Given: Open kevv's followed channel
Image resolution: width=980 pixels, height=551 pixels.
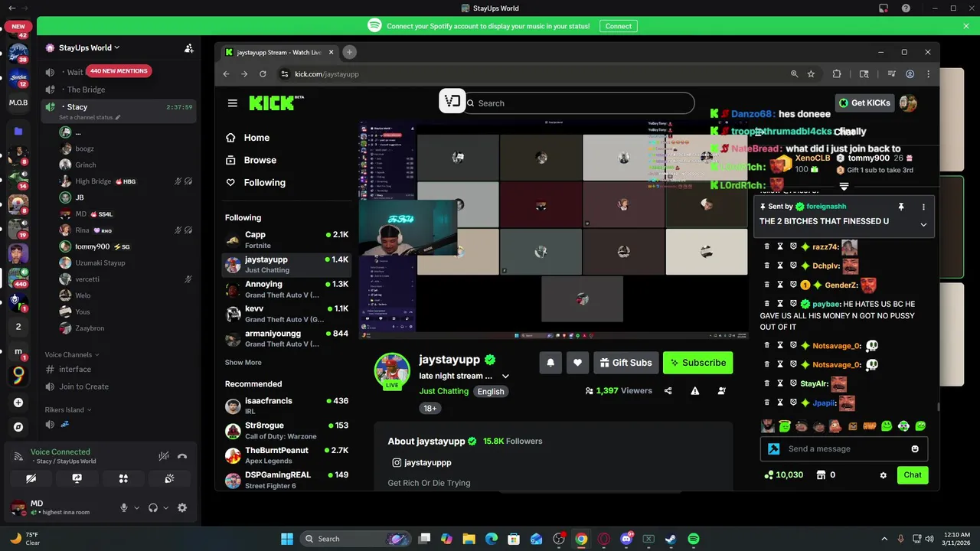Looking at the screenshot, I should tap(286, 314).
